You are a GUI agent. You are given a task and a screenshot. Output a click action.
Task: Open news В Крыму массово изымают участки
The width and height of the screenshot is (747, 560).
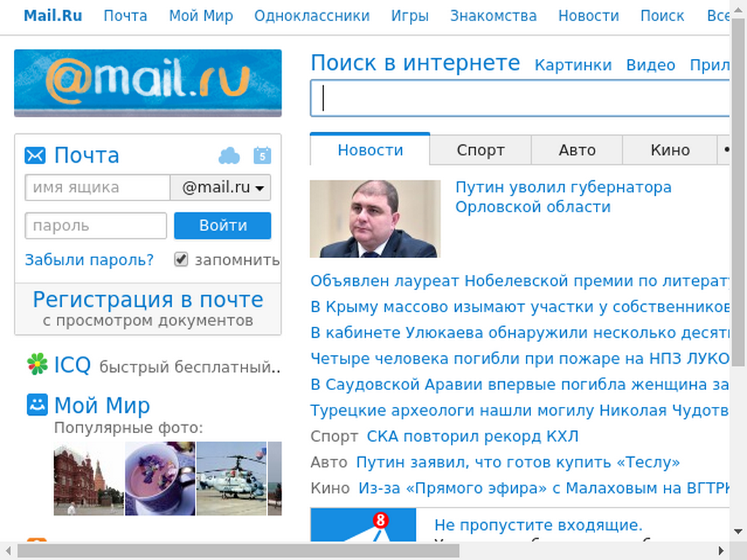[519, 307]
